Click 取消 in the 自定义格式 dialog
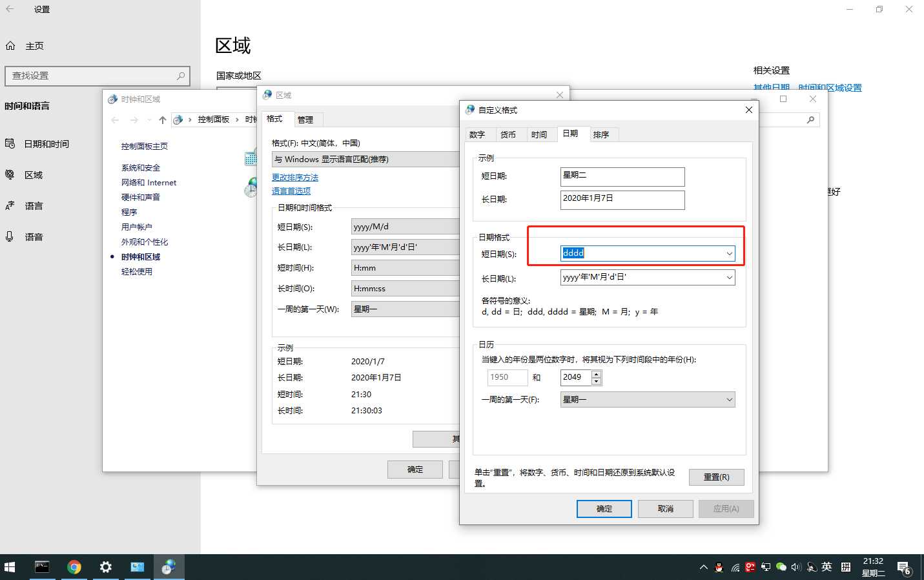 tap(666, 509)
